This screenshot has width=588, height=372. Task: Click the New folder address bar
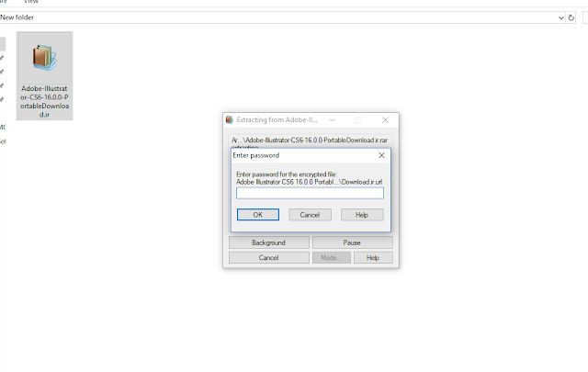pos(277,17)
